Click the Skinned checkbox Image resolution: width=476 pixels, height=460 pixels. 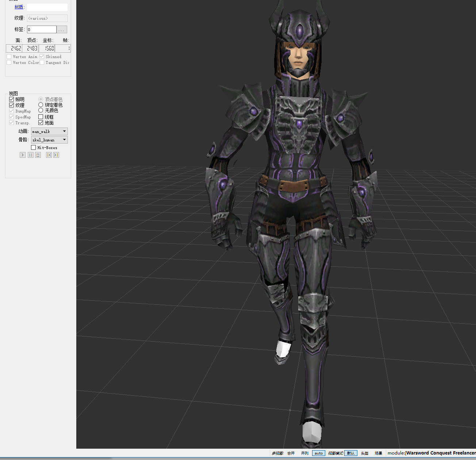(42, 57)
